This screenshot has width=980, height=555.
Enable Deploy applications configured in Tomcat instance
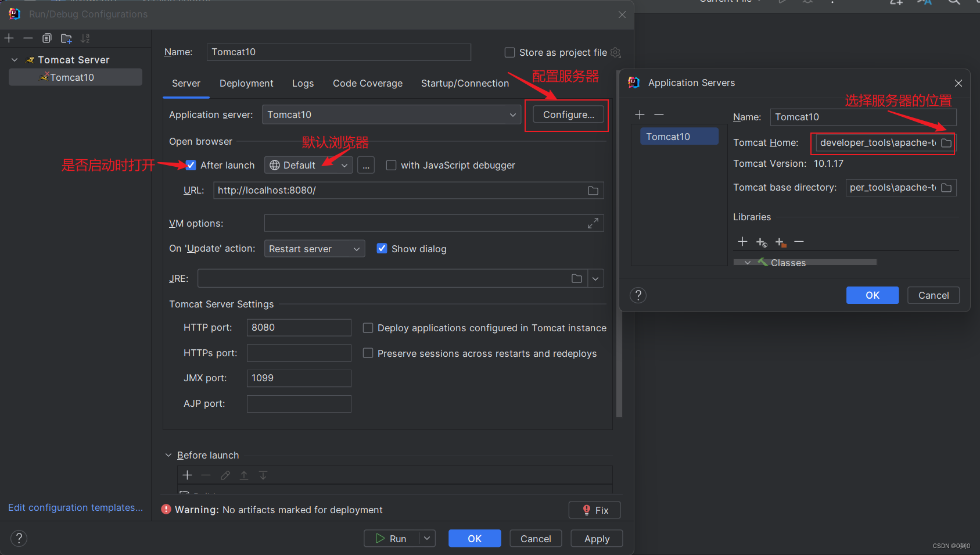pyautogui.click(x=368, y=328)
